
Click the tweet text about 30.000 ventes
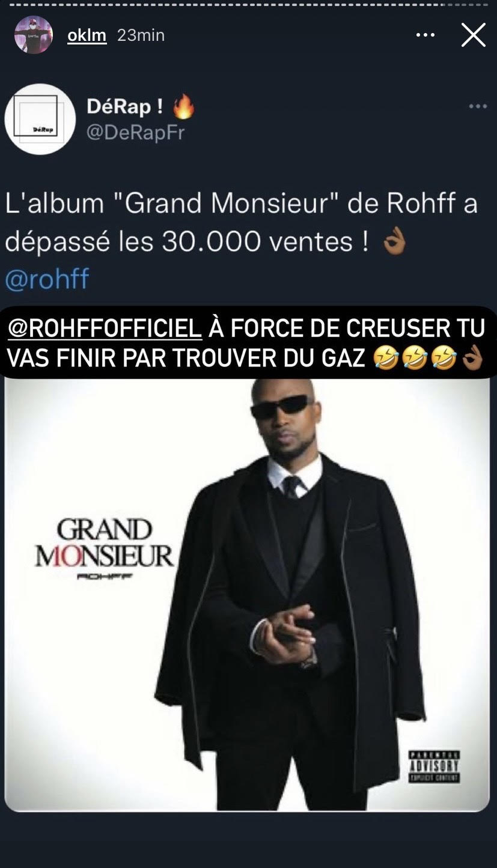coord(242,223)
